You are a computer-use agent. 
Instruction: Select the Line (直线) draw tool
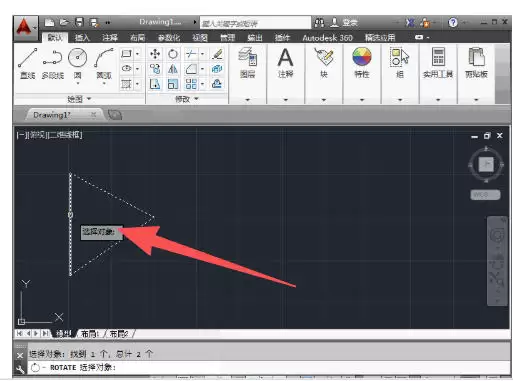coord(27,63)
